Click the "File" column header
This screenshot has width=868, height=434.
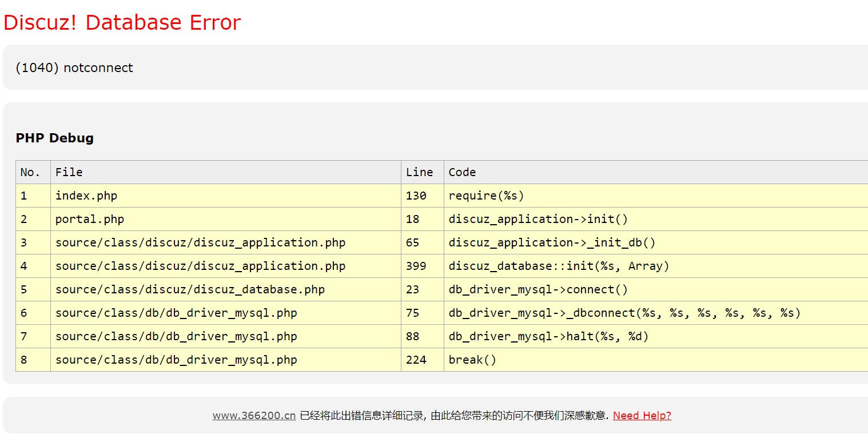pyautogui.click(x=69, y=172)
